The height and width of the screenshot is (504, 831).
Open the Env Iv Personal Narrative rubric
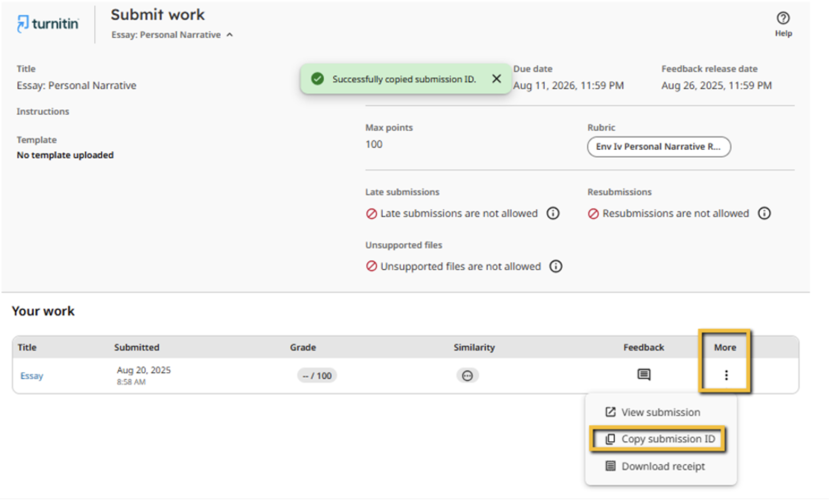coord(658,147)
